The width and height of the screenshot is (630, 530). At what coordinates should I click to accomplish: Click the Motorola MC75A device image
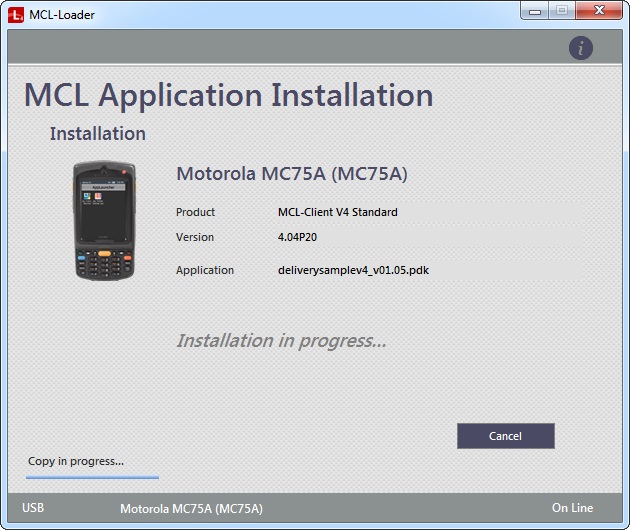104,222
